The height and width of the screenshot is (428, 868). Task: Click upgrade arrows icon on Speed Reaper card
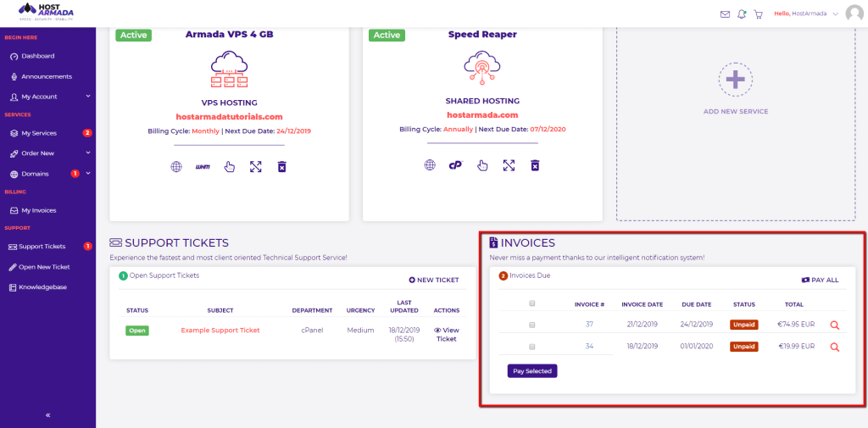pos(509,165)
